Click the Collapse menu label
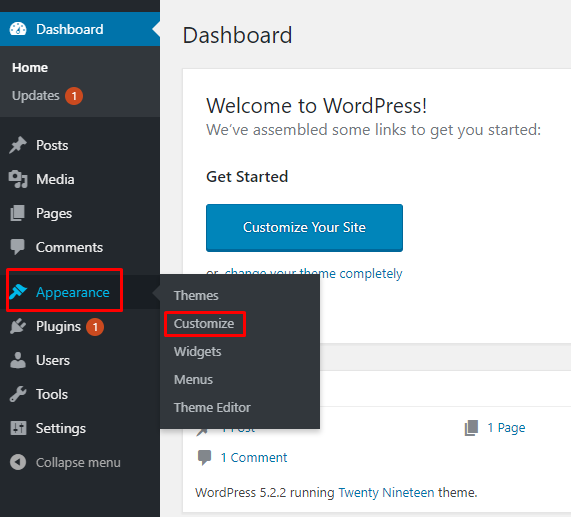The width and height of the screenshot is (571, 517). 78,462
